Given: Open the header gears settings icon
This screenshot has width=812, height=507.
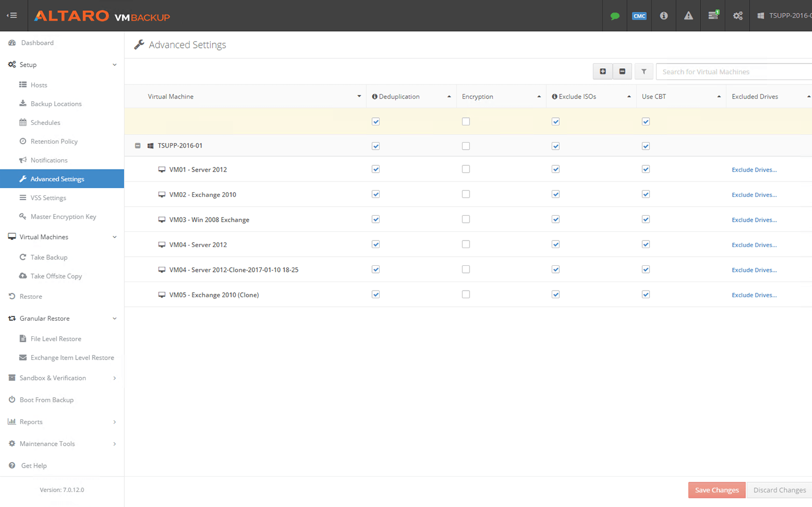Looking at the screenshot, I should [738, 16].
